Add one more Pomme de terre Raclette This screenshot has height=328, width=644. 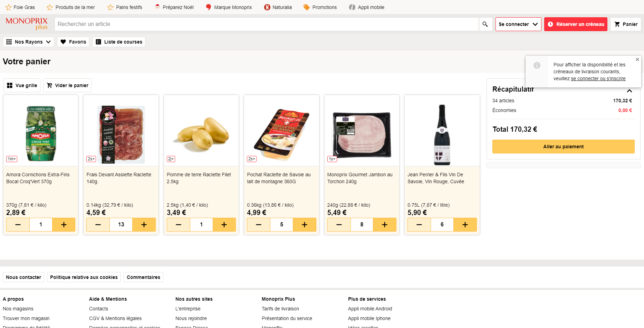(224, 225)
